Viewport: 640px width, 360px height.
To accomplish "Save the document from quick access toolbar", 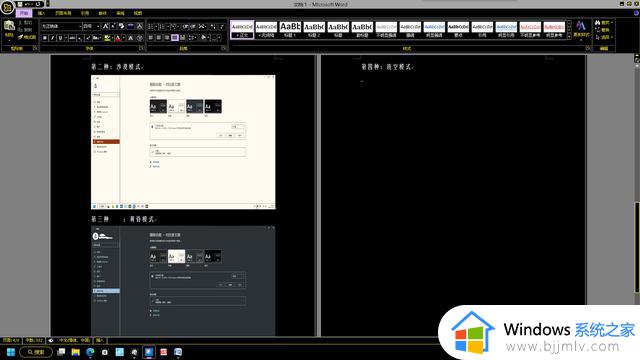I will click(x=20, y=4).
